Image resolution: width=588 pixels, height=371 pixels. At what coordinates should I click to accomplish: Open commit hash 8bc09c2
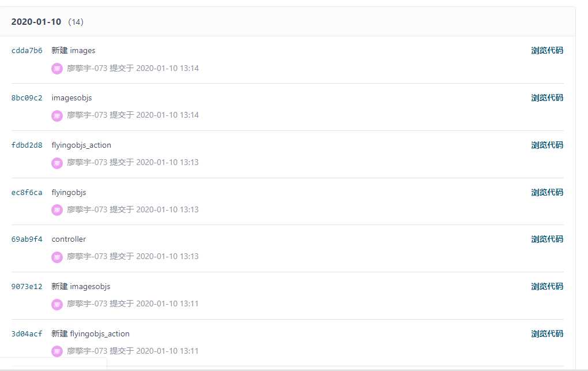(x=27, y=98)
